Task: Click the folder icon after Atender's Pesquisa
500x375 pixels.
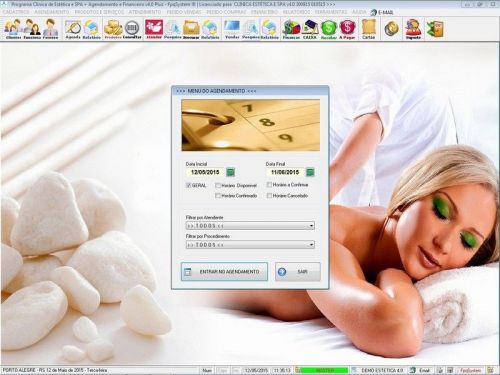Action: point(191,29)
